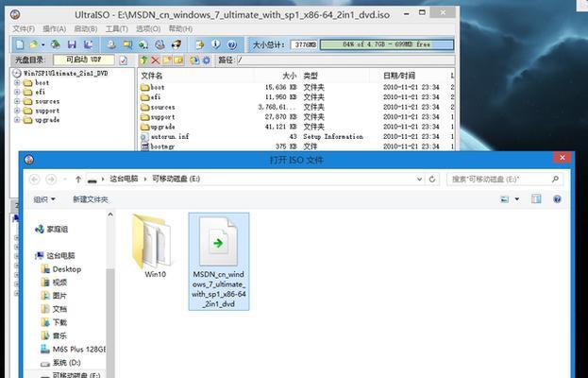The width and height of the screenshot is (588, 378).
Task: Click the 3776MB total size field
Action: [304, 44]
